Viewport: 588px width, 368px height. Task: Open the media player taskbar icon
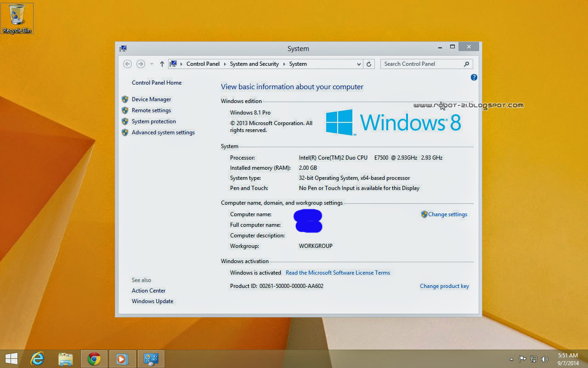122,359
